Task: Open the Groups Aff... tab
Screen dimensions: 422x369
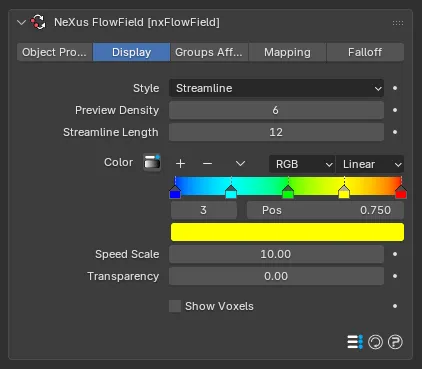Action: click(209, 52)
